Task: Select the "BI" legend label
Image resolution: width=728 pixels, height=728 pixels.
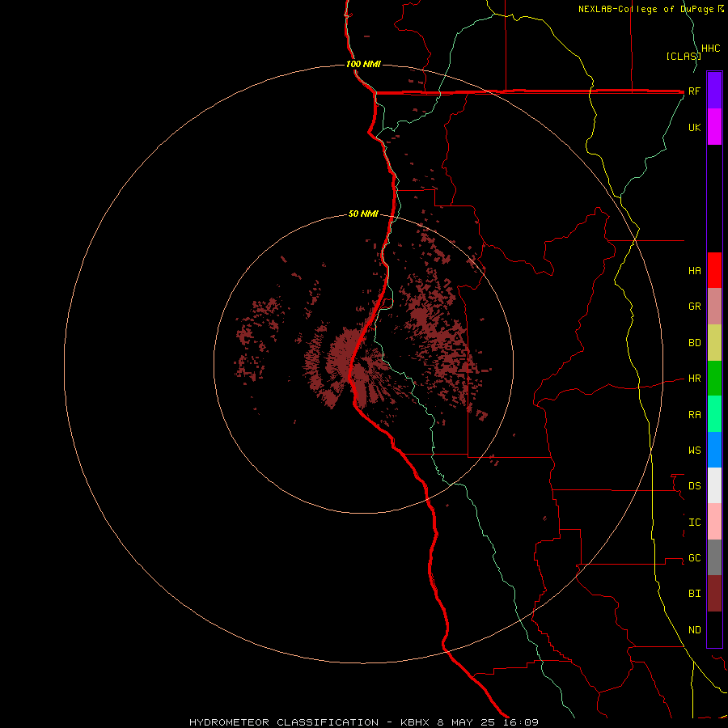Action: tap(695, 594)
